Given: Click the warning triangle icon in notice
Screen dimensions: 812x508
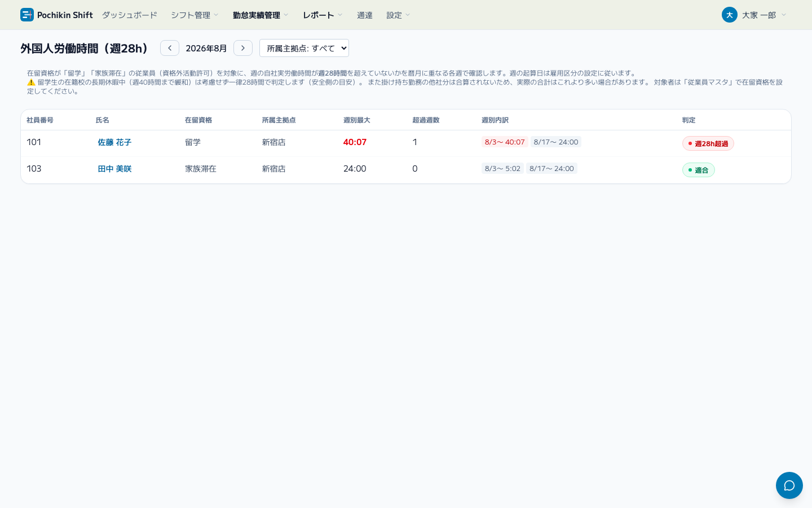Looking at the screenshot, I should (x=31, y=82).
